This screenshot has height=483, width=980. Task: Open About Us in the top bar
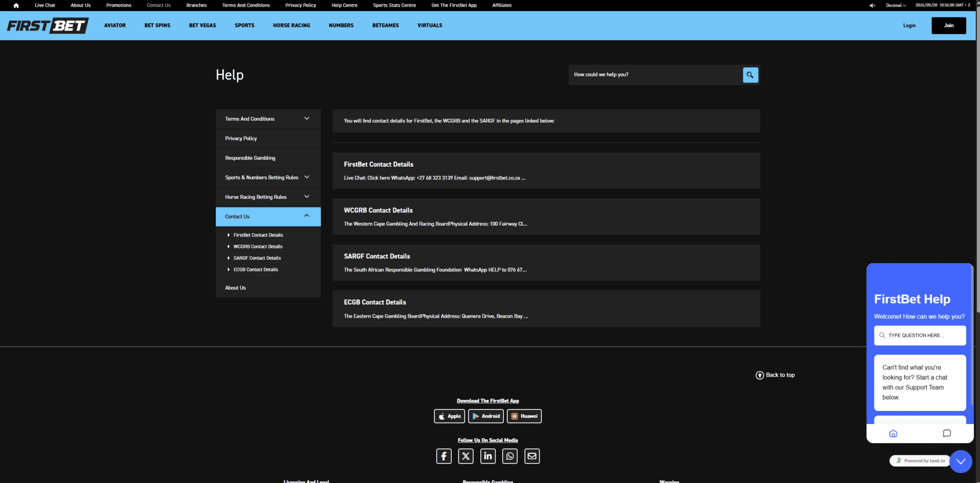pos(81,6)
